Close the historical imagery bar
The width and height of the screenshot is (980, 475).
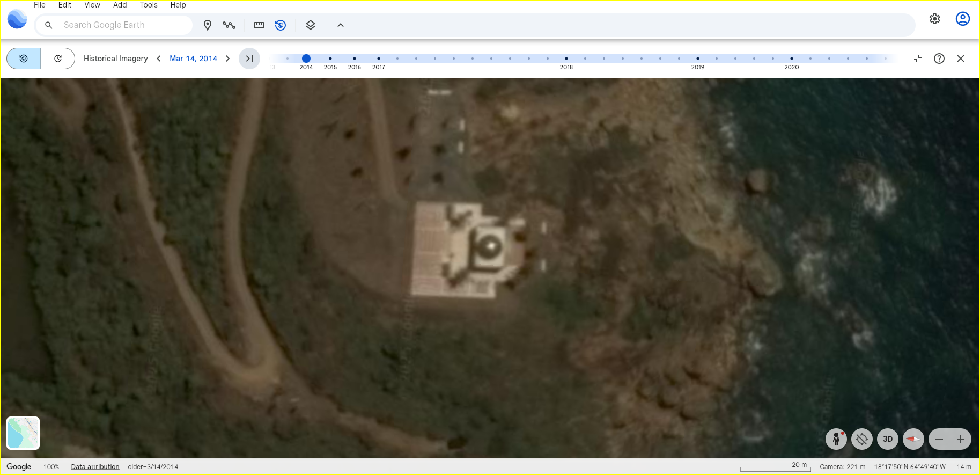point(961,59)
